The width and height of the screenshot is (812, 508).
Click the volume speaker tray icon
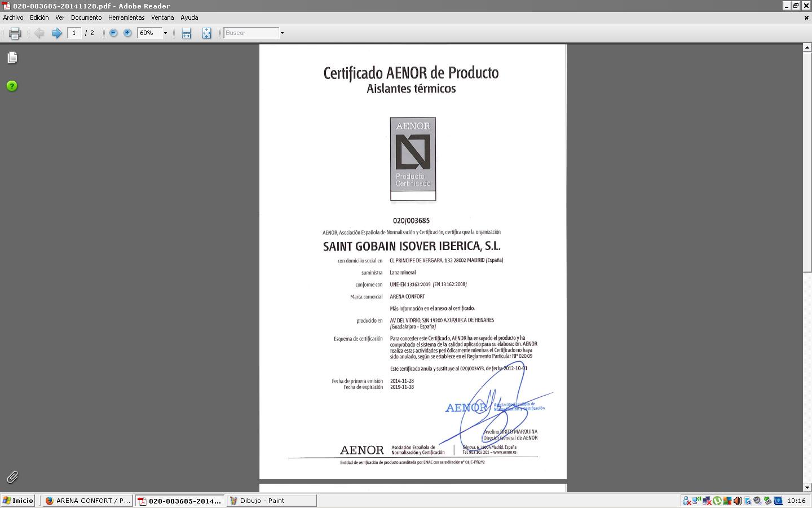[738, 501]
